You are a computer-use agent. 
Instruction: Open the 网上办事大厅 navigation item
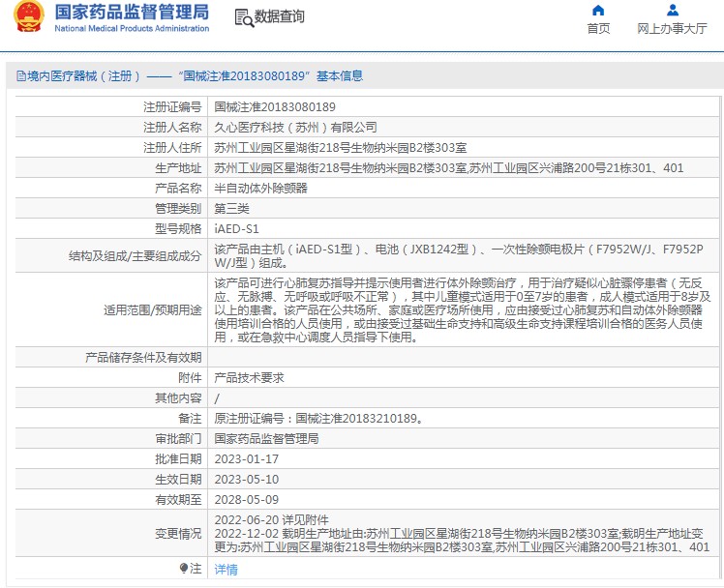[x=672, y=29]
